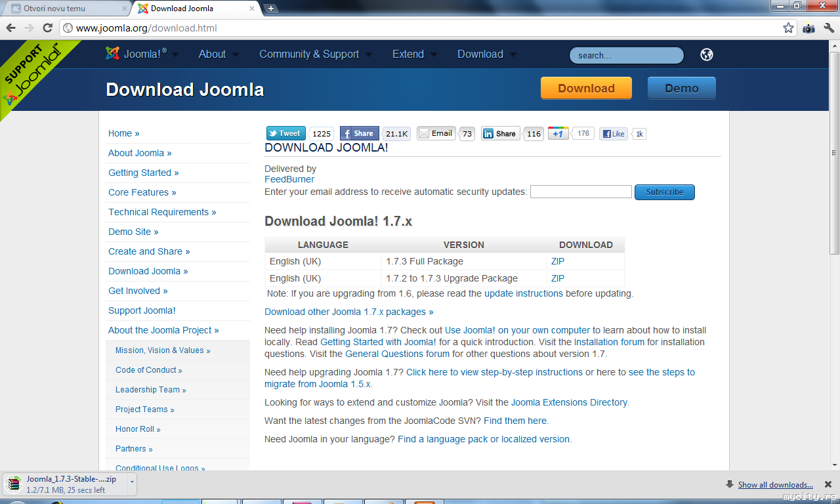Open Mission, Vision & Values sidebar link
The height and width of the screenshot is (504, 840).
pyautogui.click(x=163, y=350)
